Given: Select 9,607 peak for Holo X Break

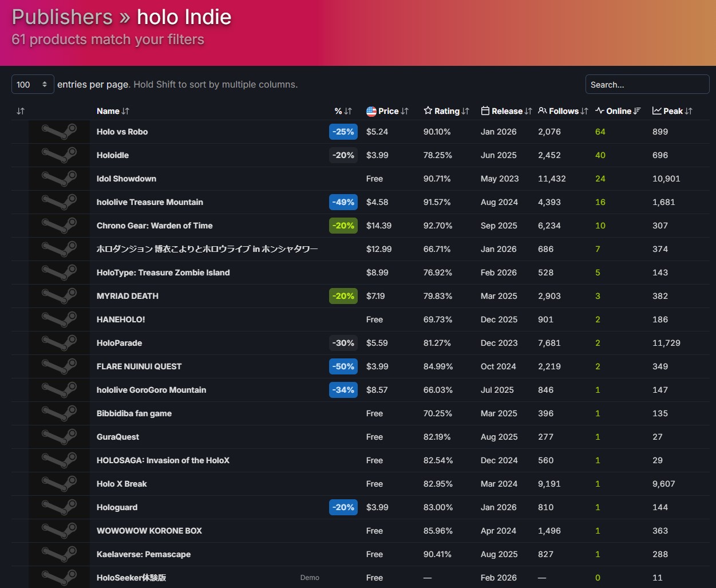Looking at the screenshot, I should pyautogui.click(x=664, y=484).
